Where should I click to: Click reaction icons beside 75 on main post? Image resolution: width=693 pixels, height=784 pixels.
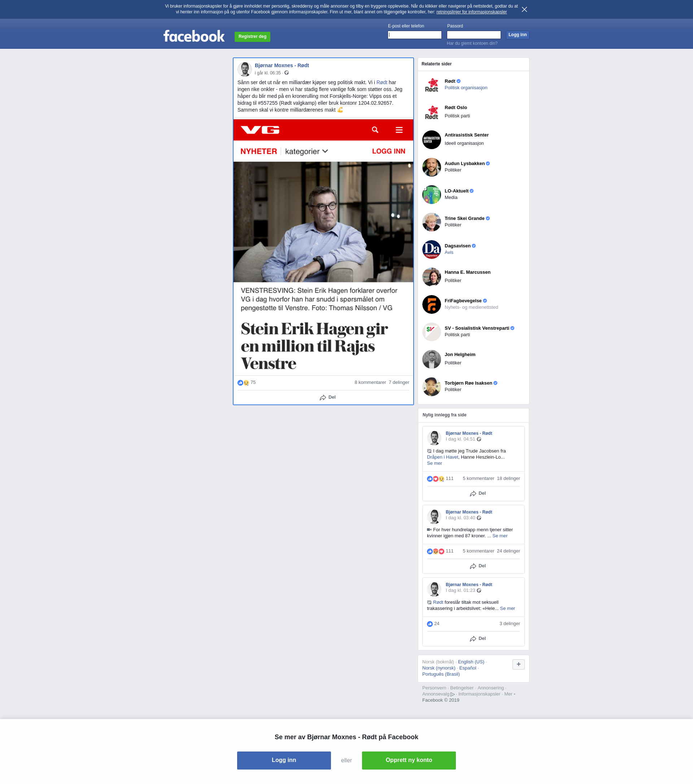click(x=243, y=383)
